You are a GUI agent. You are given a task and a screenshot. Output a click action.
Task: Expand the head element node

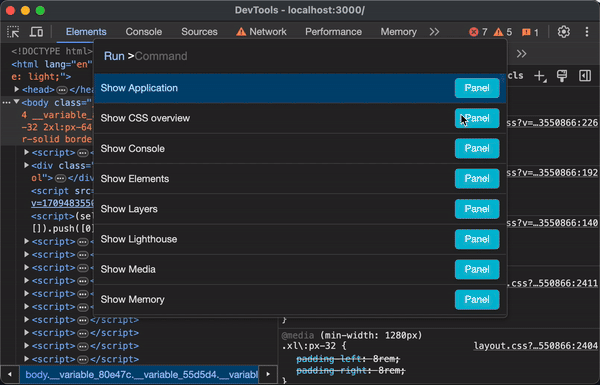tap(17, 90)
